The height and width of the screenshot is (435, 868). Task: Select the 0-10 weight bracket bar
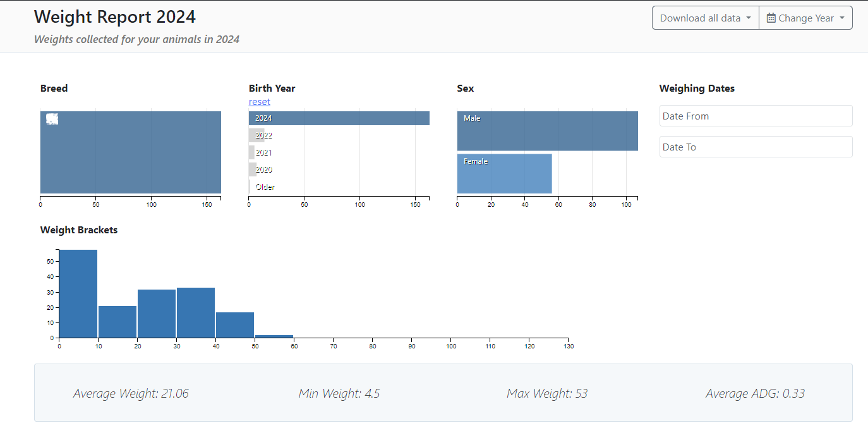78,294
